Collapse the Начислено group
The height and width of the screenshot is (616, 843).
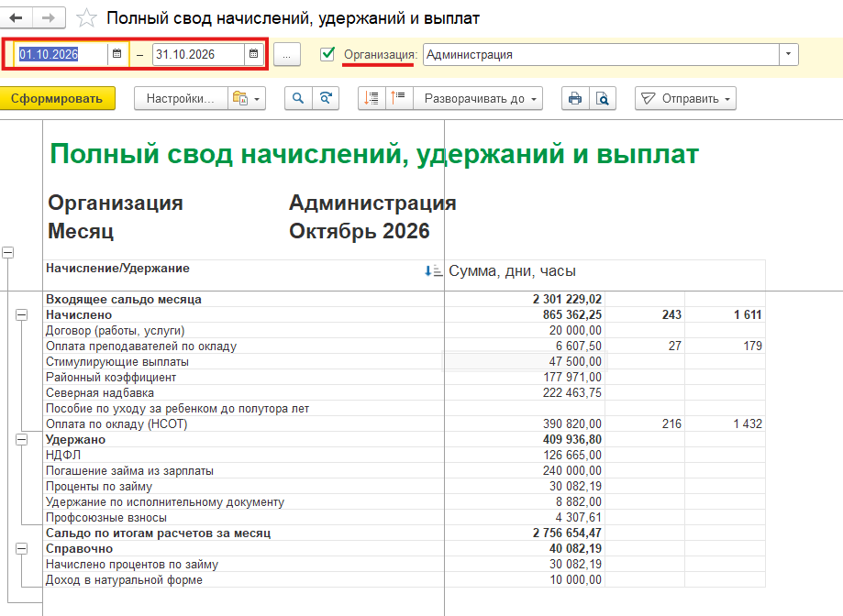tap(21, 315)
